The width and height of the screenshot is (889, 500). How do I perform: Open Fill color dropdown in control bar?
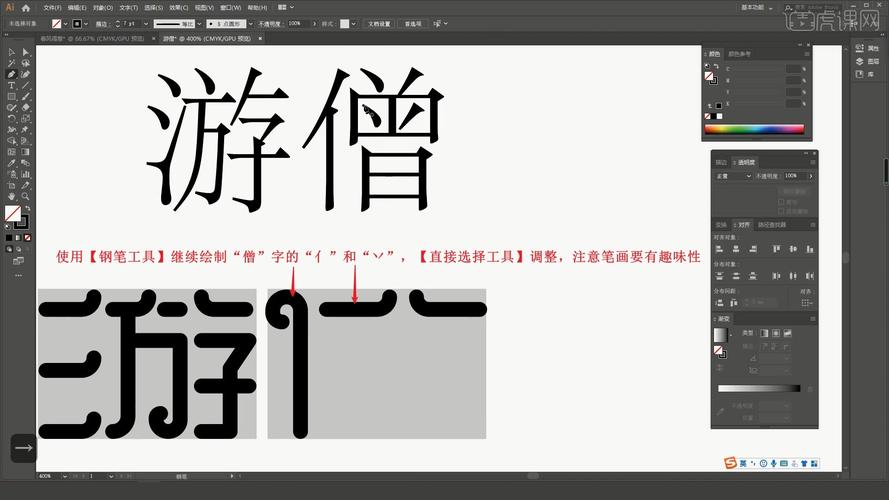[x=65, y=24]
